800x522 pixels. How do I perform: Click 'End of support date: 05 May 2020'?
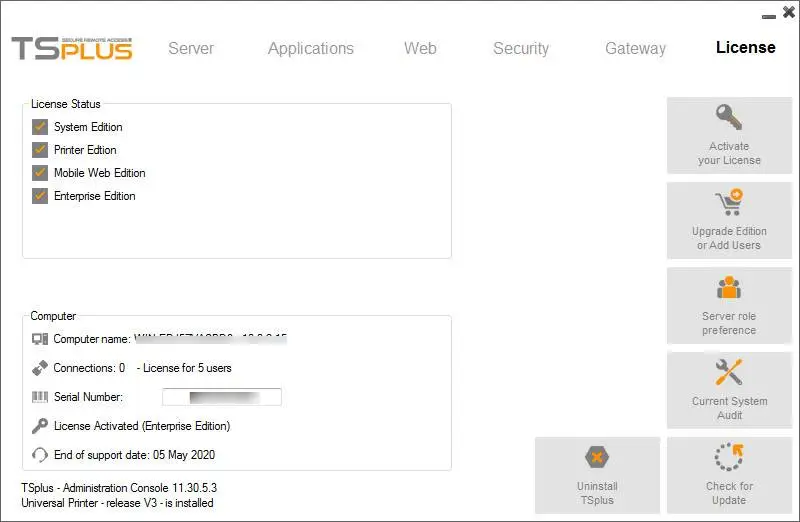pos(134,455)
